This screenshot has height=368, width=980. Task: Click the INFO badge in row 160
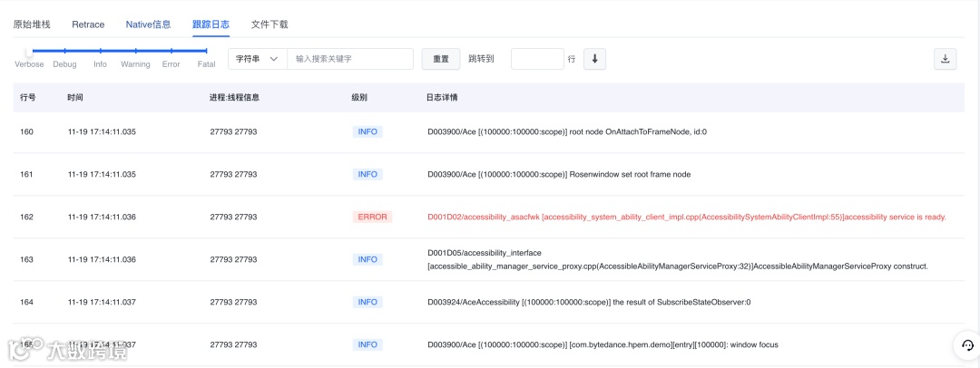click(x=367, y=131)
